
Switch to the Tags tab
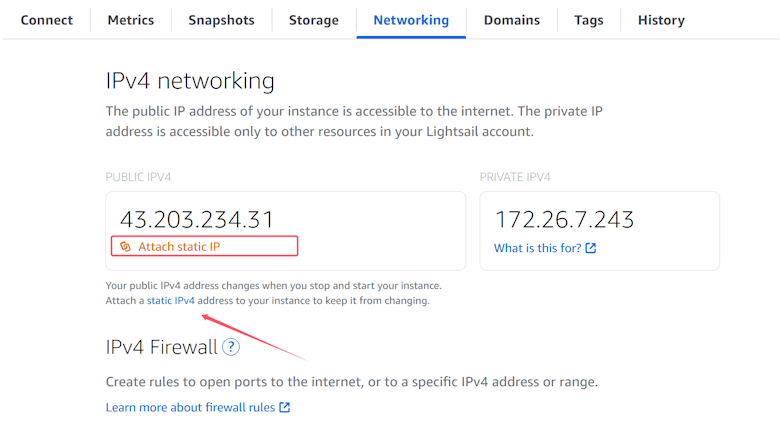589,20
